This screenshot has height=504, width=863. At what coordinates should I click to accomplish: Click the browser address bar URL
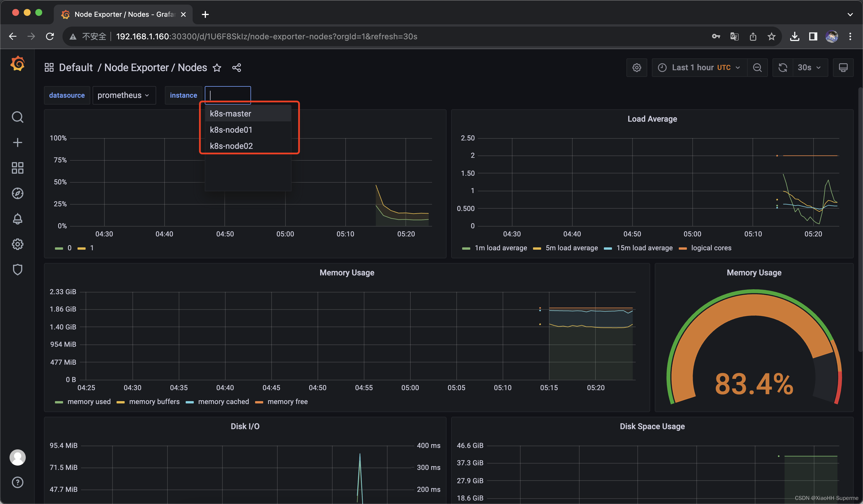[x=266, y=36]
